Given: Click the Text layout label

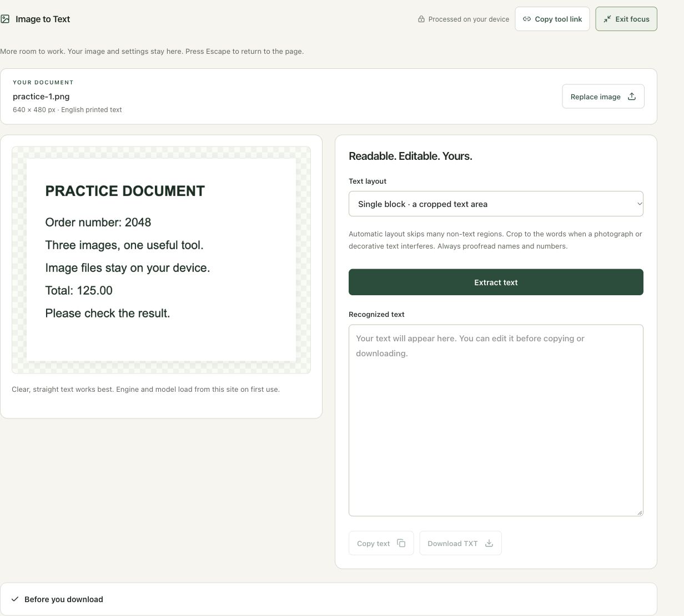Looking at the screenshot, I should point(368,181).
